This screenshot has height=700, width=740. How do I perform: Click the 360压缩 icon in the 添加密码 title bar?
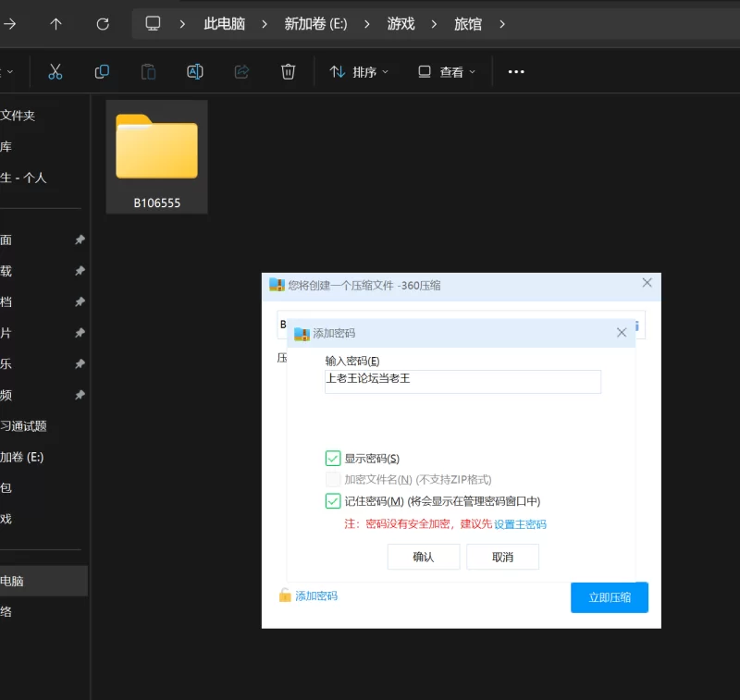pyautogui.click(x=302, y=334)
